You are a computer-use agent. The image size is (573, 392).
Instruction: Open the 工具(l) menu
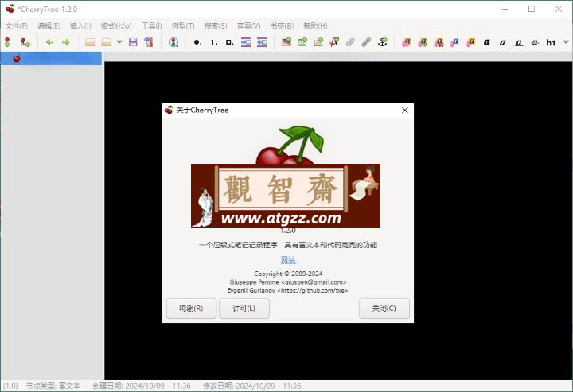click(x=152, y=26)
